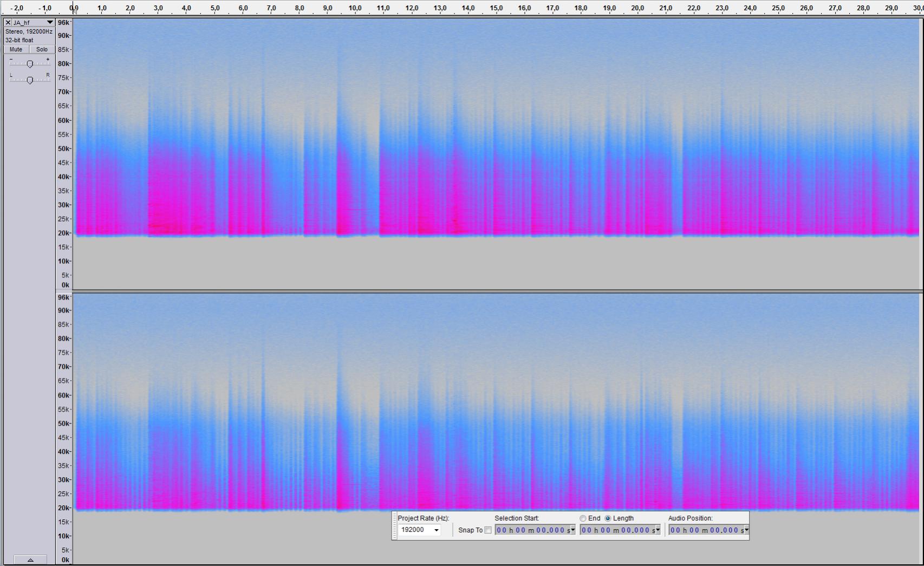Click the 'Stereo, 192000Hz' track info text
Viewport: 924px width, 566px height.
29,31
